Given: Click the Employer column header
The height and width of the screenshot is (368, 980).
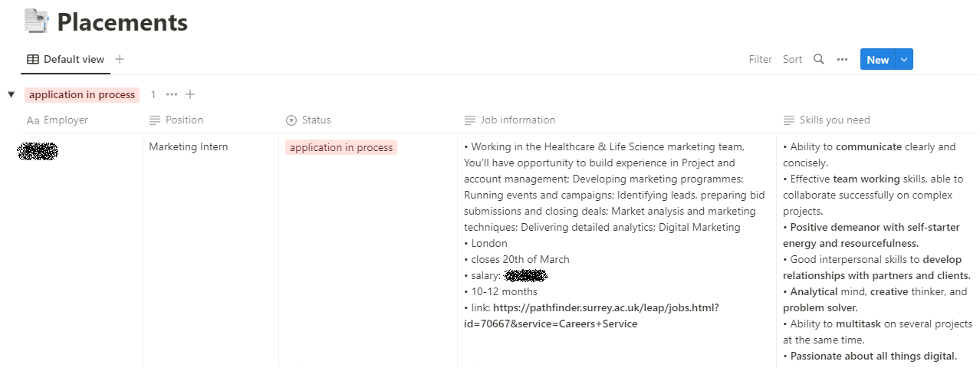Looking at the screenshot, I should point(58,120).
